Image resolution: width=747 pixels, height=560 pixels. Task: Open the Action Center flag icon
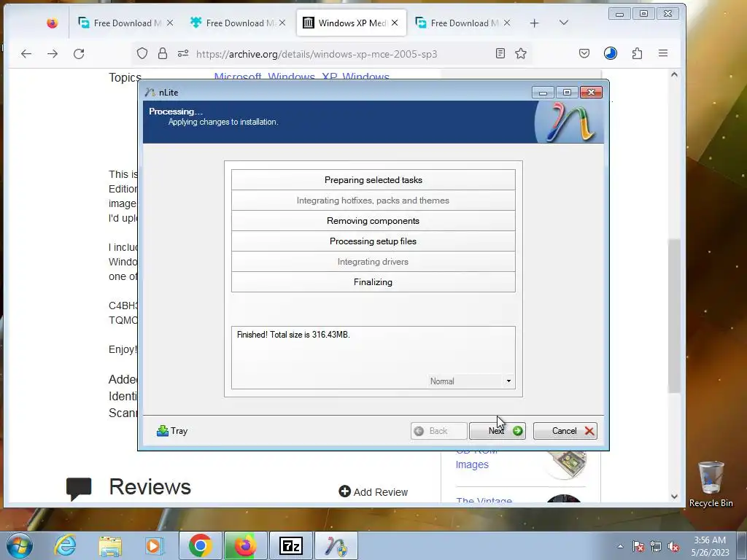638,546
